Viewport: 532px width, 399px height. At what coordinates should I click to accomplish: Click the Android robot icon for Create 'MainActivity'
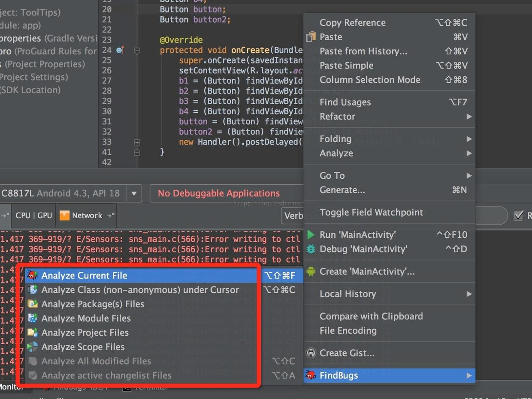point(311,271)
